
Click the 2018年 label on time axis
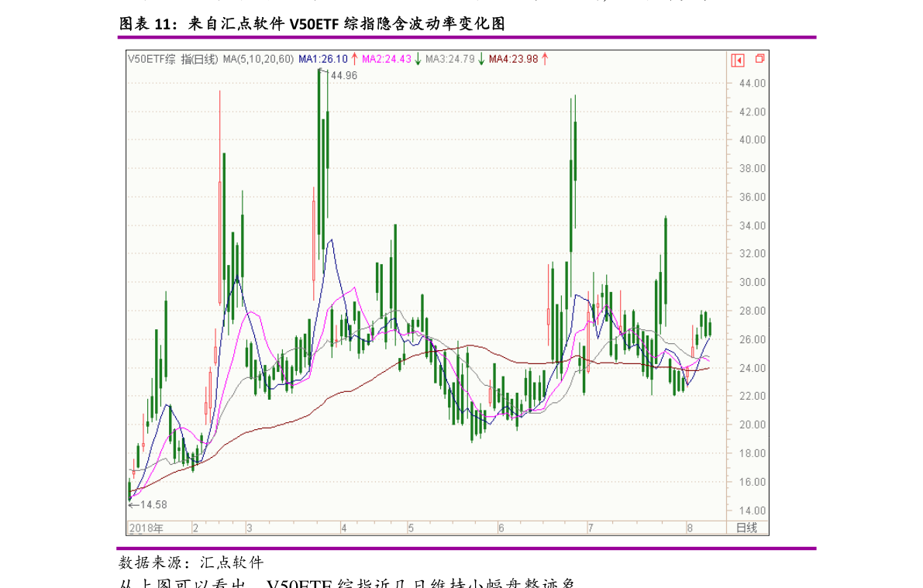(146, 528)
